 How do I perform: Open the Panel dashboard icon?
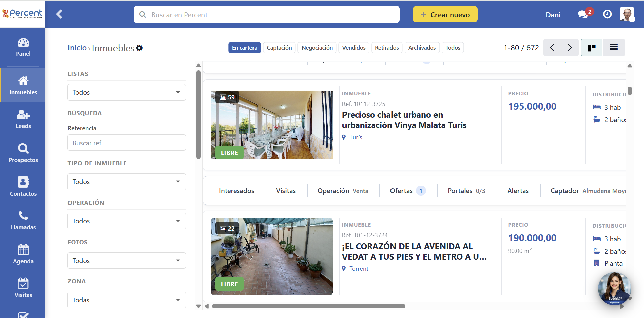(23, 47)
